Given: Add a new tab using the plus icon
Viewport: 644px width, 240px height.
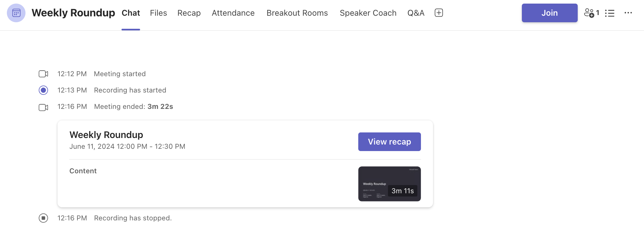Looking at the screenshot, I should click(x=439, y=12).
